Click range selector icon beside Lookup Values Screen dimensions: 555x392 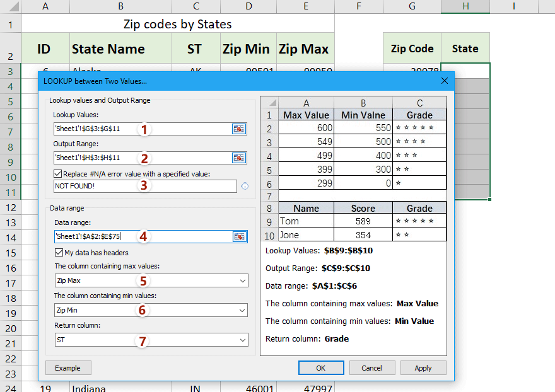(238, 129)
